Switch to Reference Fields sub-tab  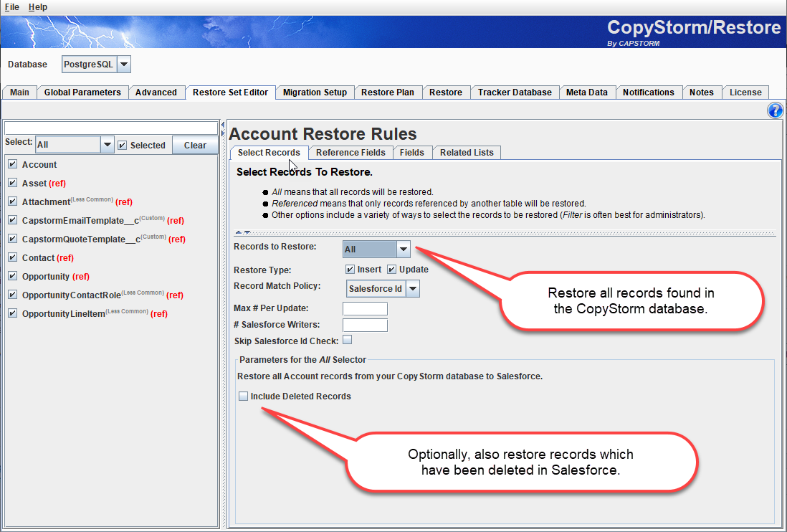point(350,153)
